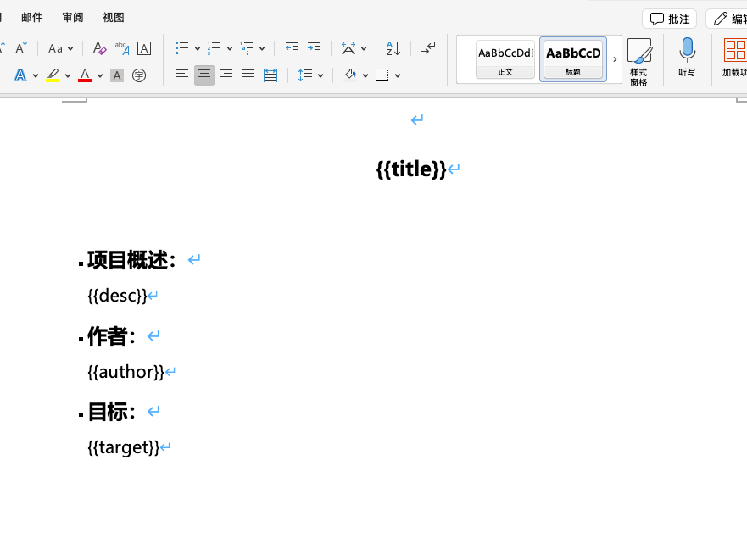The height and width of the screenshot is (560, 747).
Task: Click the Asian layout icon
Action: point(348,48)
